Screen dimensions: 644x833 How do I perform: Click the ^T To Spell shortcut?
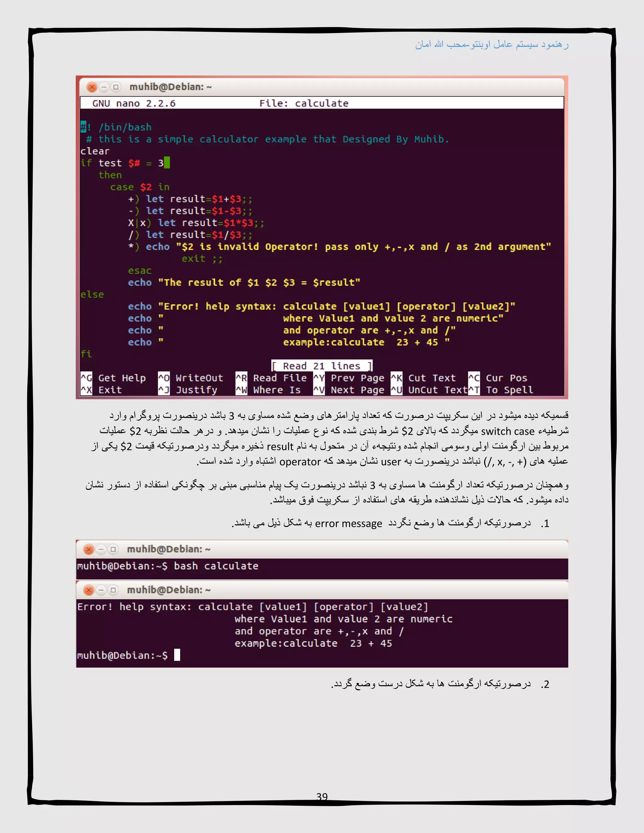[x=501, y=390]
